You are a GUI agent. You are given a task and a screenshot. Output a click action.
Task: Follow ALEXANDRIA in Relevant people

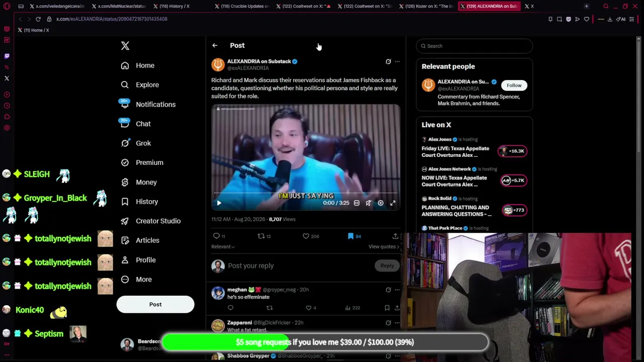[x=514, y=85]
